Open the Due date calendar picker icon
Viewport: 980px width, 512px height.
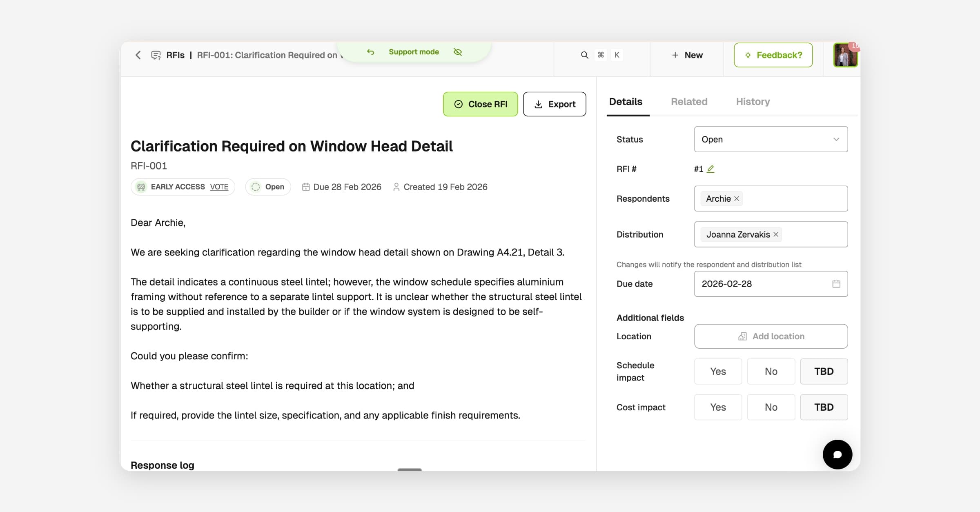(x=836, y=284)
